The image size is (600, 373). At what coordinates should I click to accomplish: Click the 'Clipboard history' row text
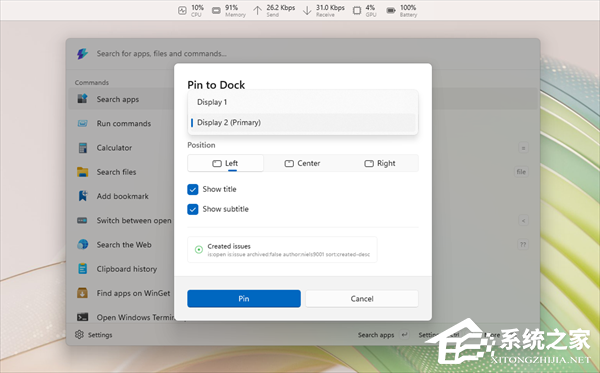(127, 269)
